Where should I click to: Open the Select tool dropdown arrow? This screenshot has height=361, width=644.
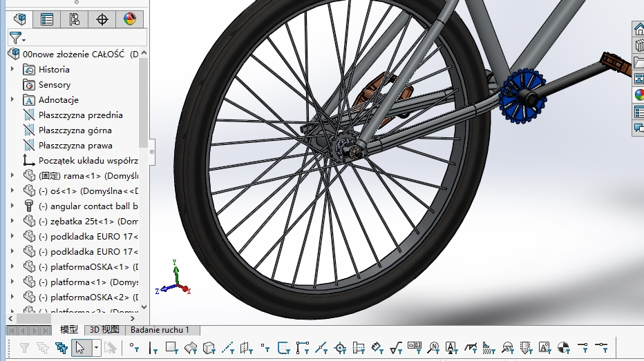[97, 349]
